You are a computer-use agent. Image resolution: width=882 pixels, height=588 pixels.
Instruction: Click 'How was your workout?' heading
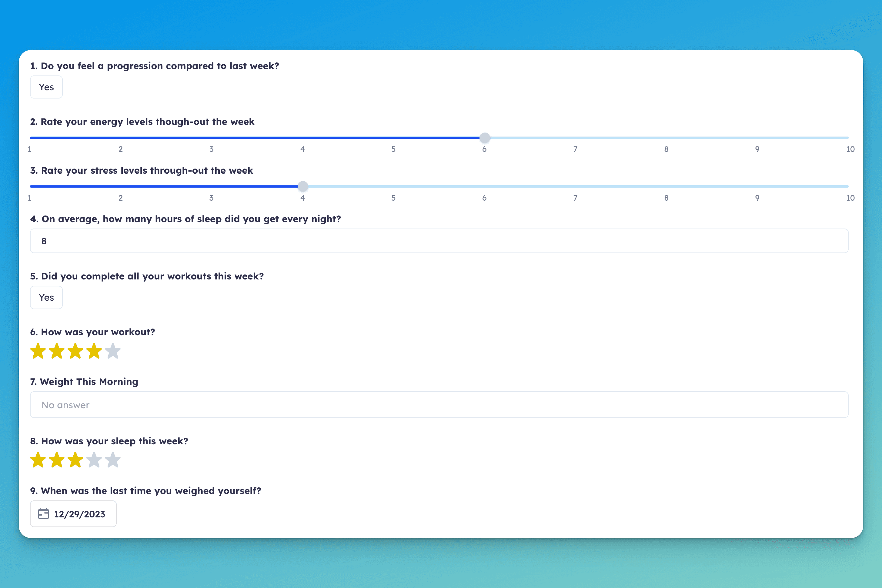point(92,332)
